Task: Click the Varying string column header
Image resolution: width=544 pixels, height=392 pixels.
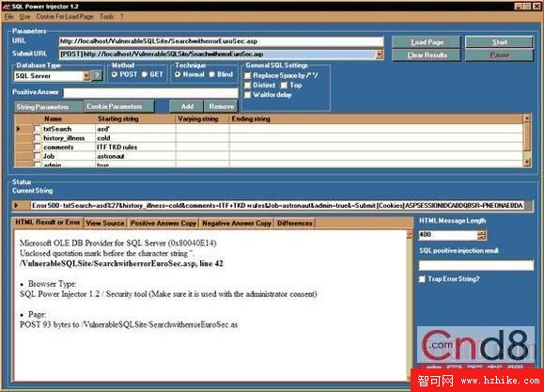Action: (x=203, y=118)
